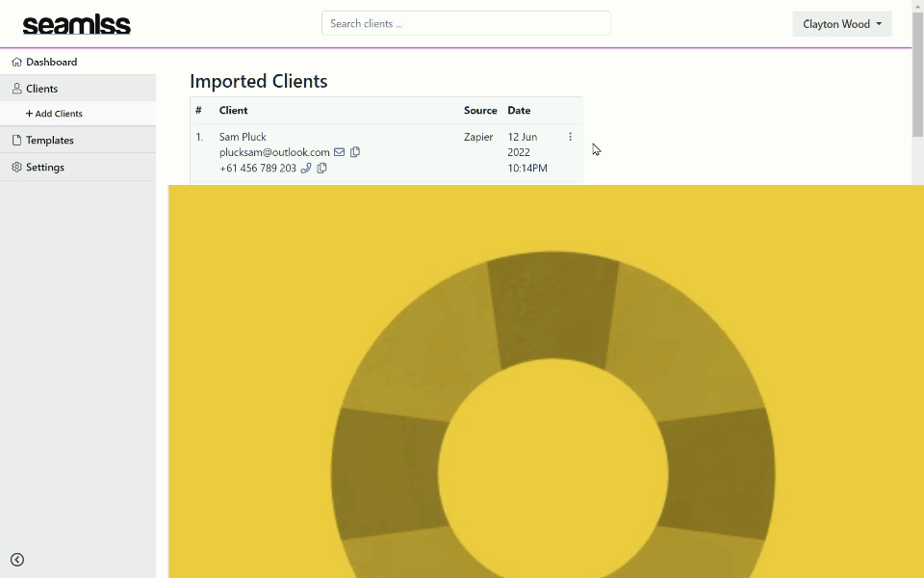Click the Templates document icon
Screen dimensions: 924x578
[16, 141]
